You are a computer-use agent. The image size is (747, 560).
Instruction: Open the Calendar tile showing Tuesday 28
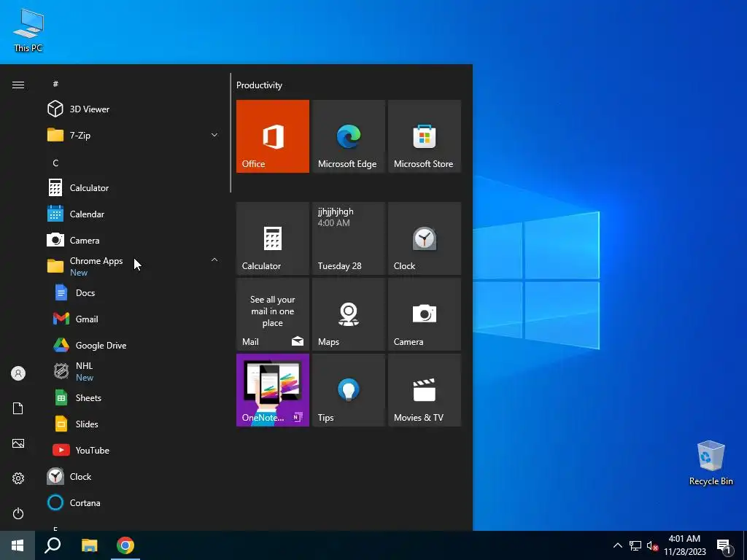[x=348, y=238]
